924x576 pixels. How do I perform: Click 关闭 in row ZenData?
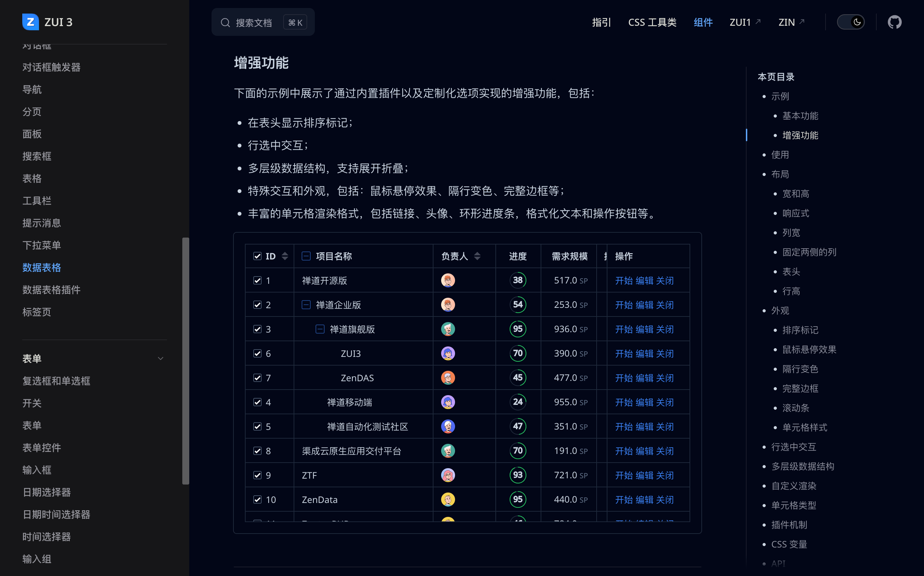click(x=665, y=500)
